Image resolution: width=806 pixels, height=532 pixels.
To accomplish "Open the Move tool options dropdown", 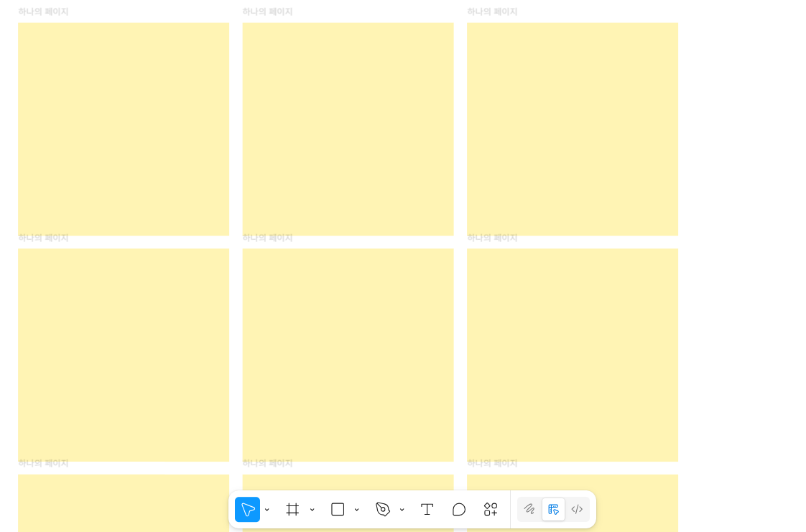I will coord(267,510).
